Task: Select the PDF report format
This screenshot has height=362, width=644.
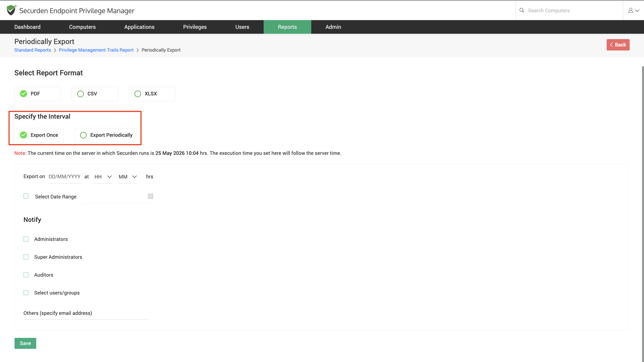Action: [x=38, y=94]
